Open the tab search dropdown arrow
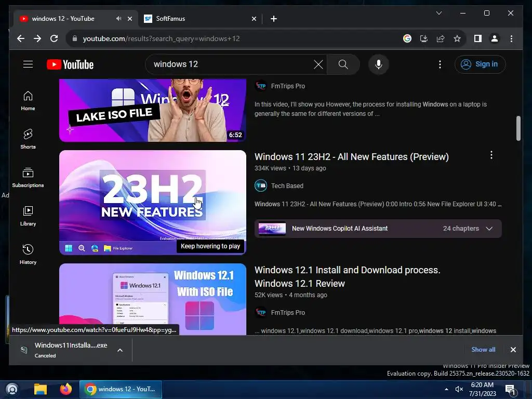This screenshot has width=532, height=399. pyautogui.click(x=438, y=13)
